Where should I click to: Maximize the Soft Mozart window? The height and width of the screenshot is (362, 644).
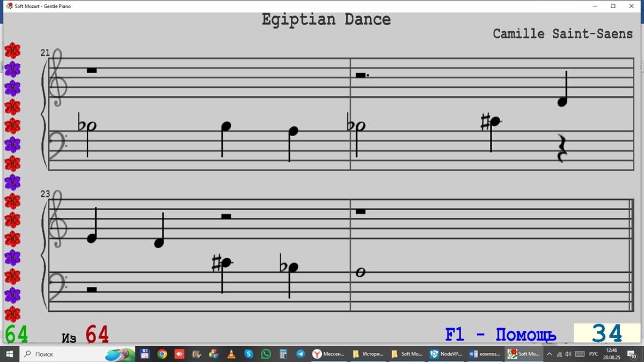click(x=613, y=6)
